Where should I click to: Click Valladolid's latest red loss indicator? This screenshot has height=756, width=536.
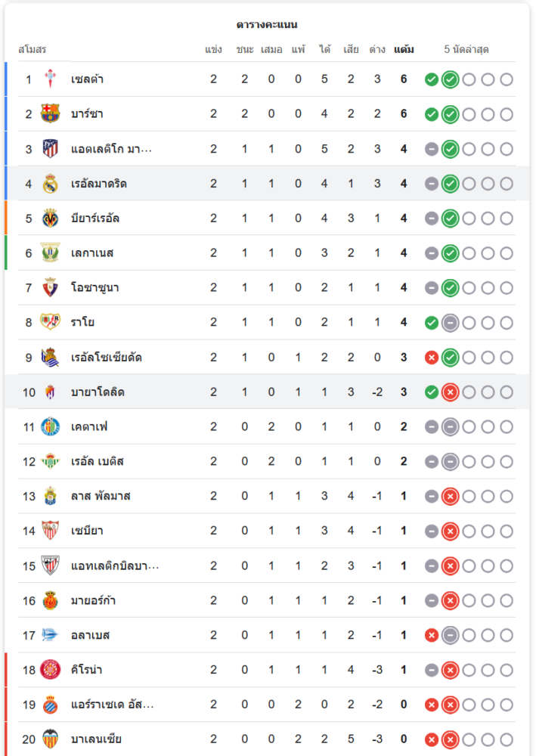[450, 392]
